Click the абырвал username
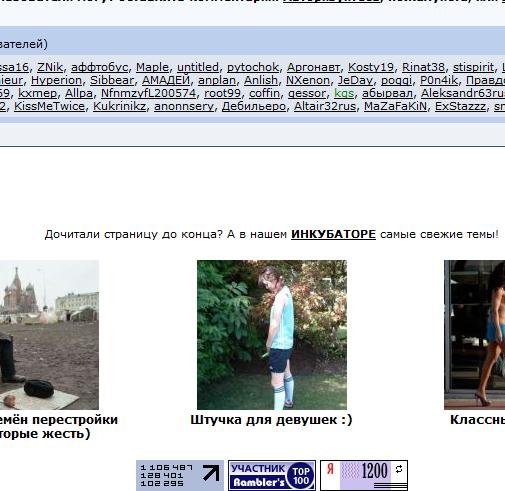Viewport: 505px width, 491px height. click(x=387, y=93)
